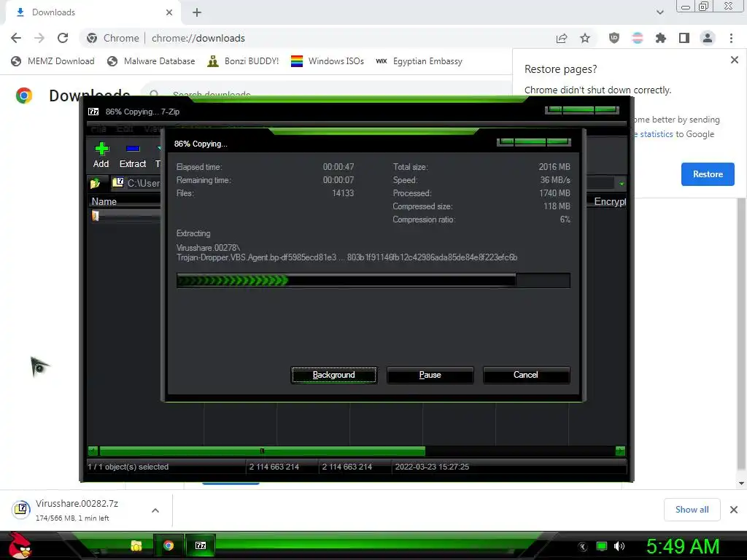Click the 5:49 AM clock
The image size is (747, 560).
point(683,546)
